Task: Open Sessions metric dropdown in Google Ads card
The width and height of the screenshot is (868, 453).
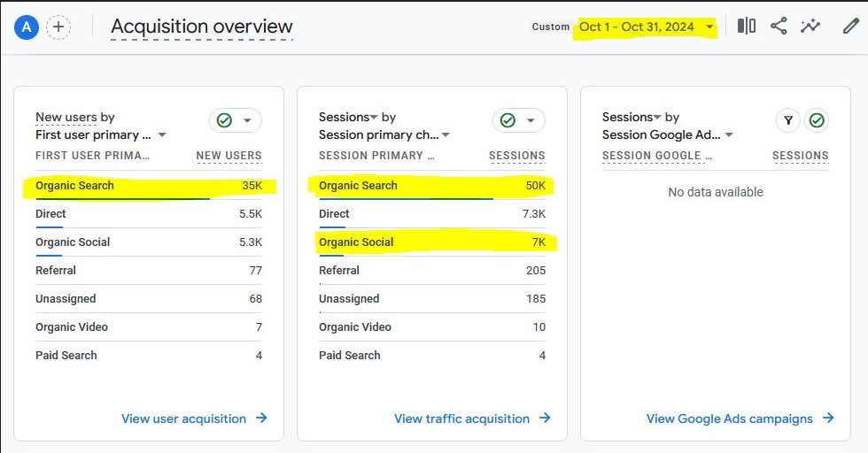Action: tap(632, 118)
